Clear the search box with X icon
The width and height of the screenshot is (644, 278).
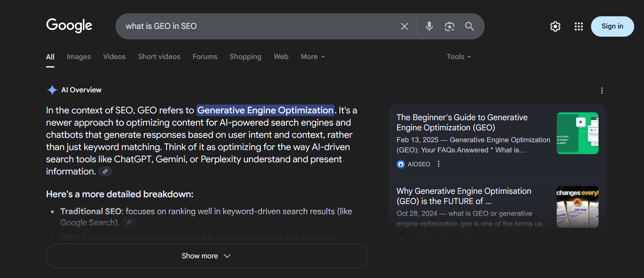click(404, 26)
